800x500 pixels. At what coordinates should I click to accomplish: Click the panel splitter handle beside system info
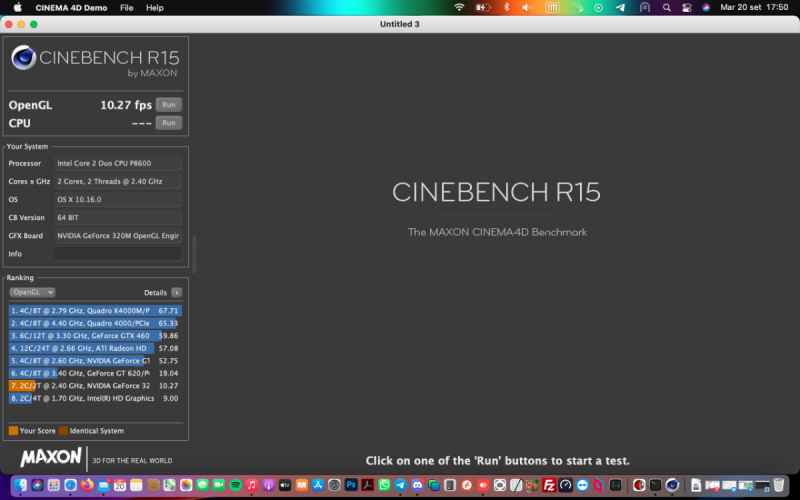pos(194,254)
